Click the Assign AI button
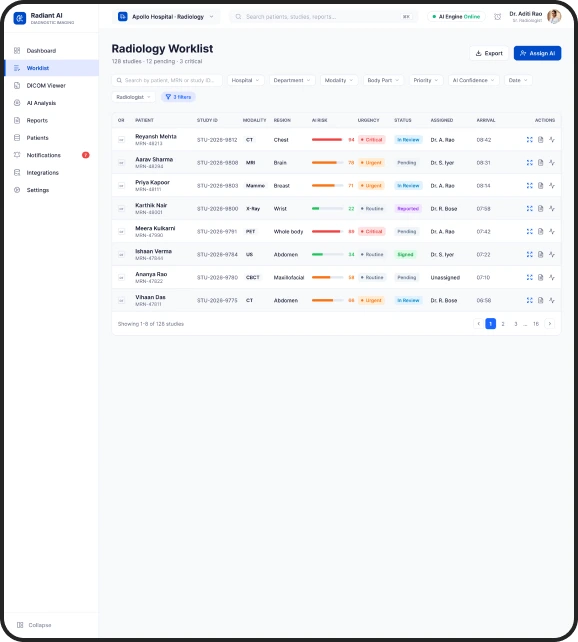 tap(537, 53)
